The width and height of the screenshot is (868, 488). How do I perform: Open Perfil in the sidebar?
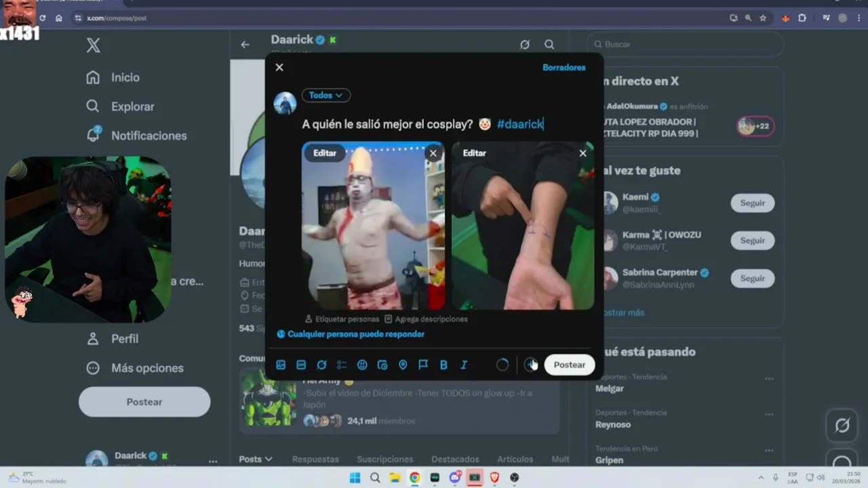click(113, 339)
